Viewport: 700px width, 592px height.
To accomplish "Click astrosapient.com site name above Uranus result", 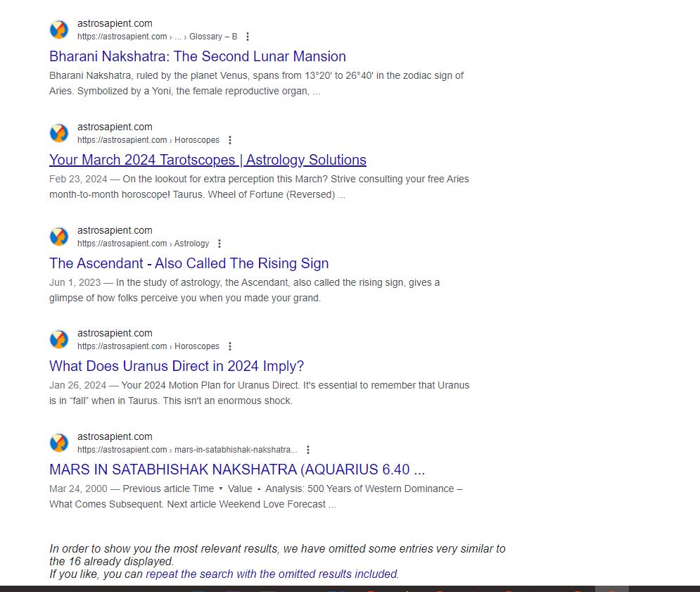I will click(x=115, y=333).
